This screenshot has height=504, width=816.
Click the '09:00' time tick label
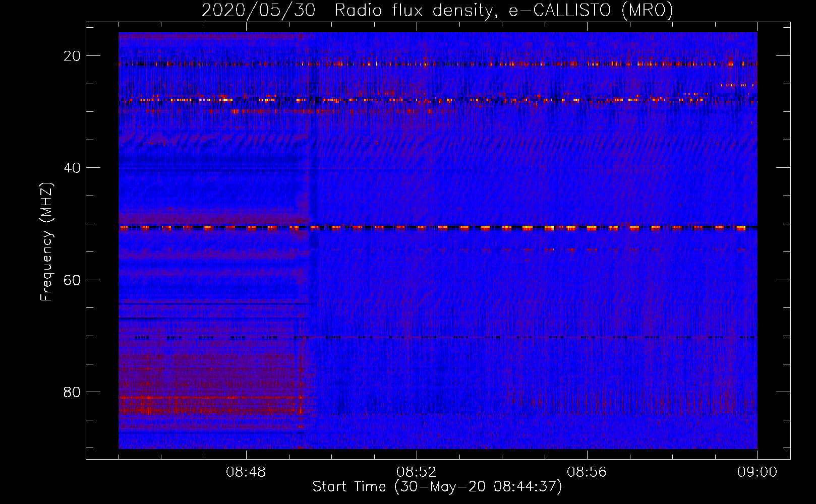coord(757,472)
